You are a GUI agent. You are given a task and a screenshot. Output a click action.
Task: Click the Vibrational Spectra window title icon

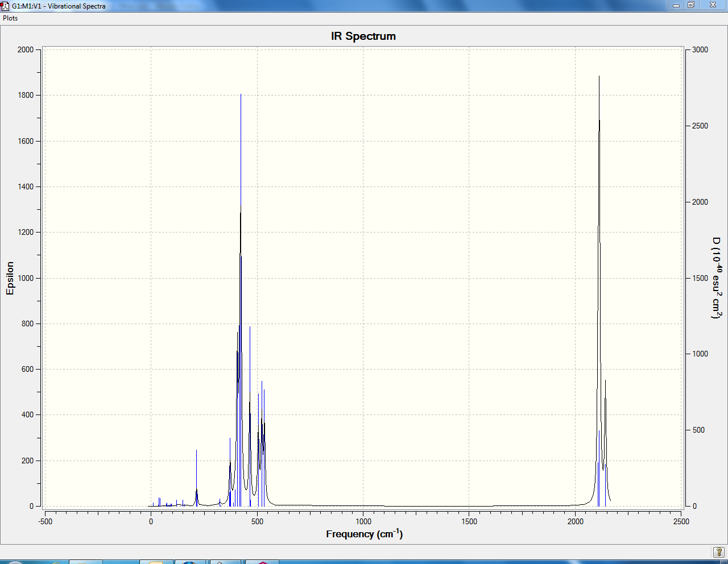[x=5, y=6]
